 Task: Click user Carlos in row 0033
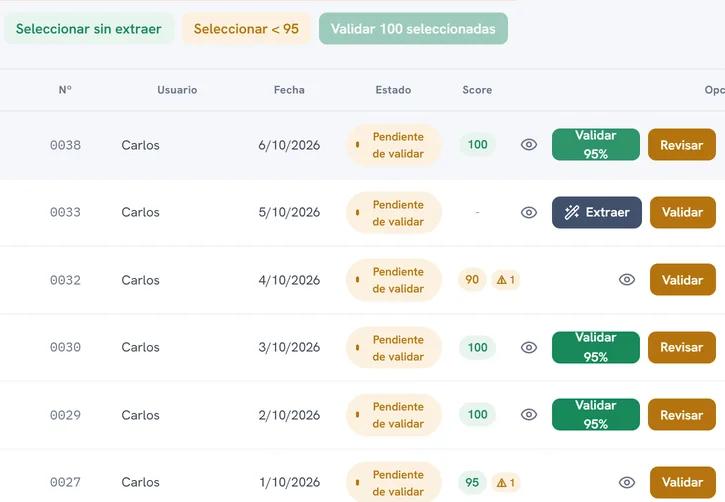141,212
